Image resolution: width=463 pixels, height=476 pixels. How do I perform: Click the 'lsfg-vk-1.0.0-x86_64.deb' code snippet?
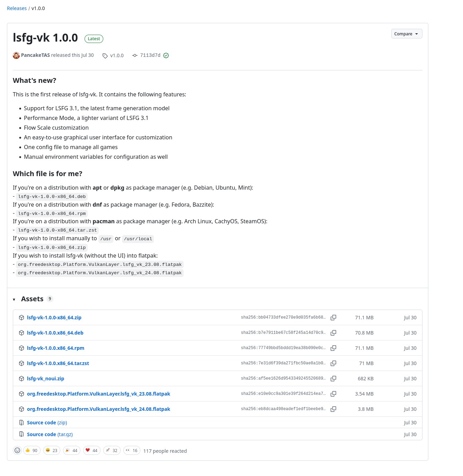(52, 197)
